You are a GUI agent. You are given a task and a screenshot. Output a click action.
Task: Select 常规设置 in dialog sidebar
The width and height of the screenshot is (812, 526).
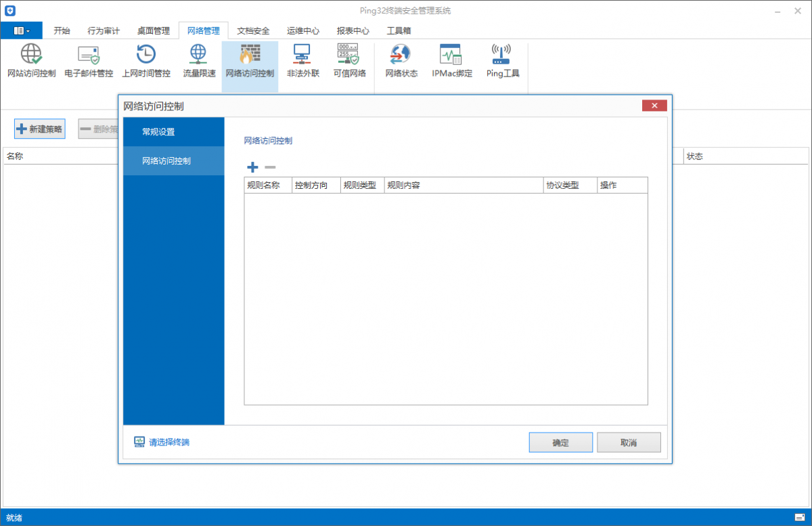(174, 131)
